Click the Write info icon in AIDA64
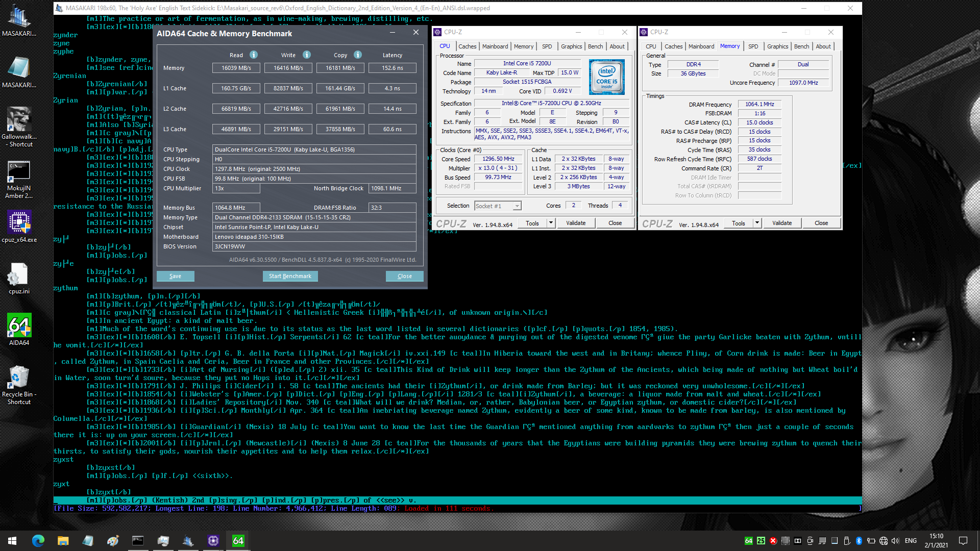The height and width of the screenshot is (551, 980). 307,55
